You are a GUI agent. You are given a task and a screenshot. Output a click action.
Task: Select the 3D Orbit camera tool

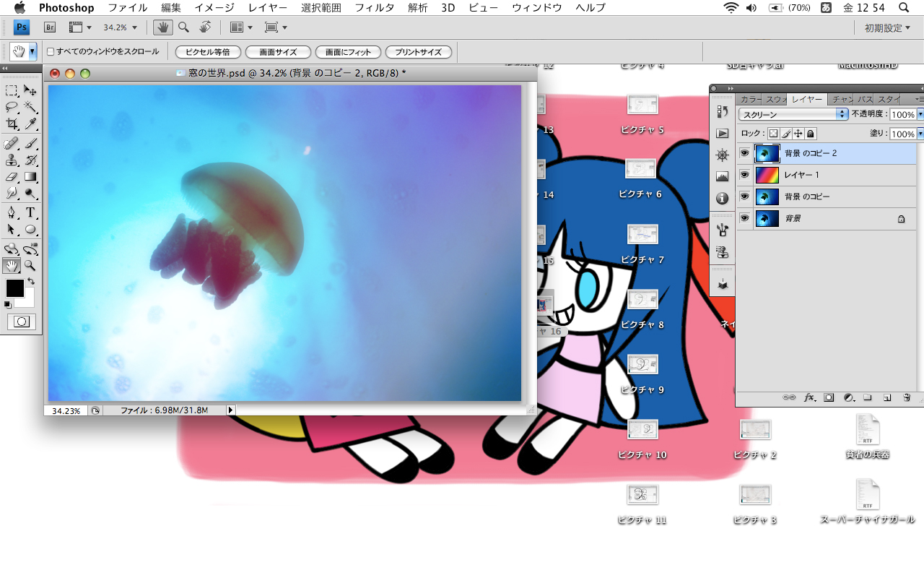coord(30,249)
